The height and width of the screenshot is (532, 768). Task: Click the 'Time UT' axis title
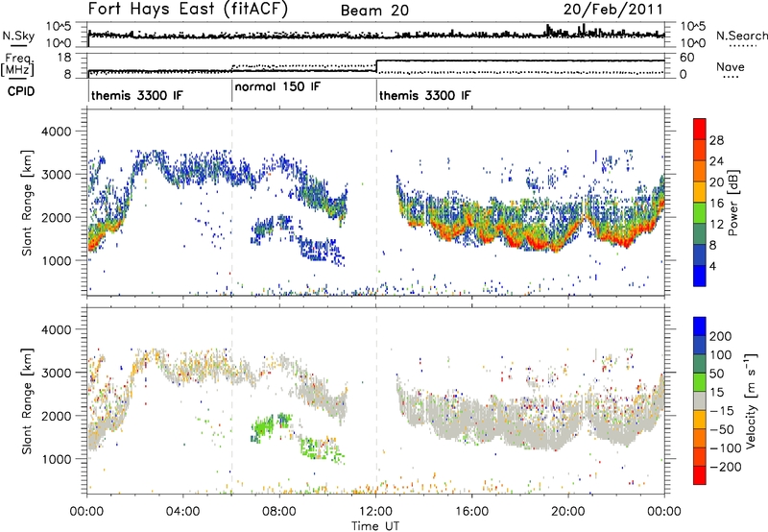click(375, 526)
